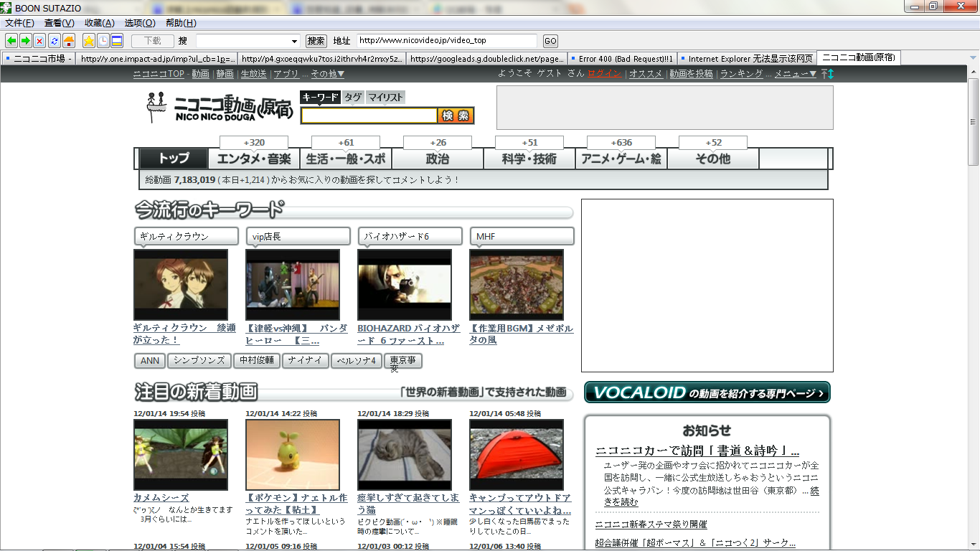Image resolution: width=980 pixels, height=551 pixels.
Task: Switch to the ニコニコ市場 browser tab
Action: click(38, 59)
